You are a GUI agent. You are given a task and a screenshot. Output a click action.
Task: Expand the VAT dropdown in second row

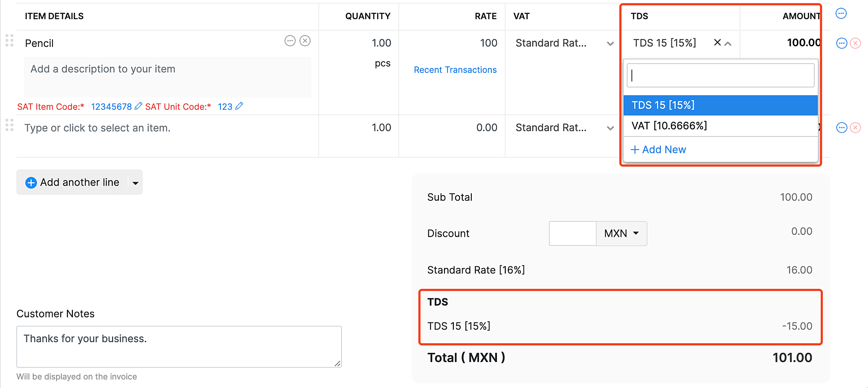(610, 128)
